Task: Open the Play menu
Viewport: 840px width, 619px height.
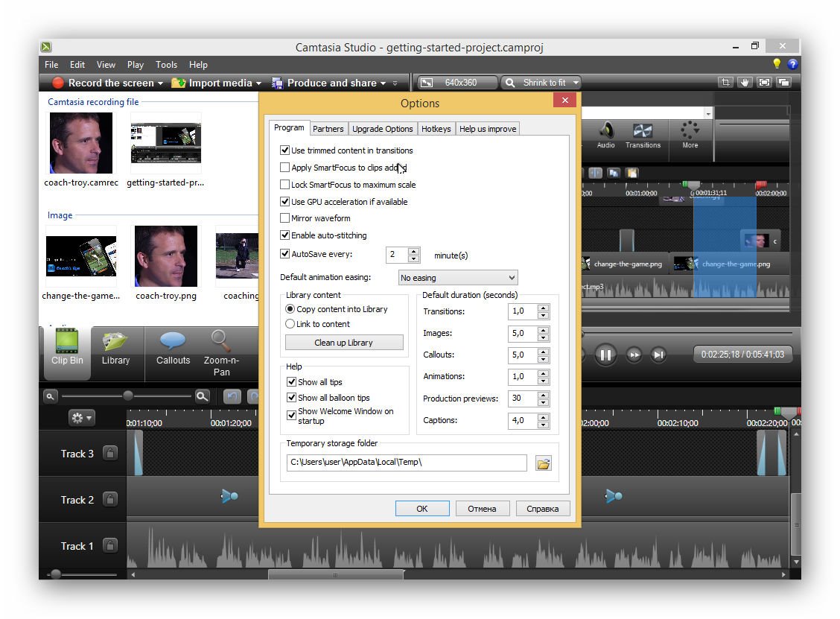Action: (135, 64)
